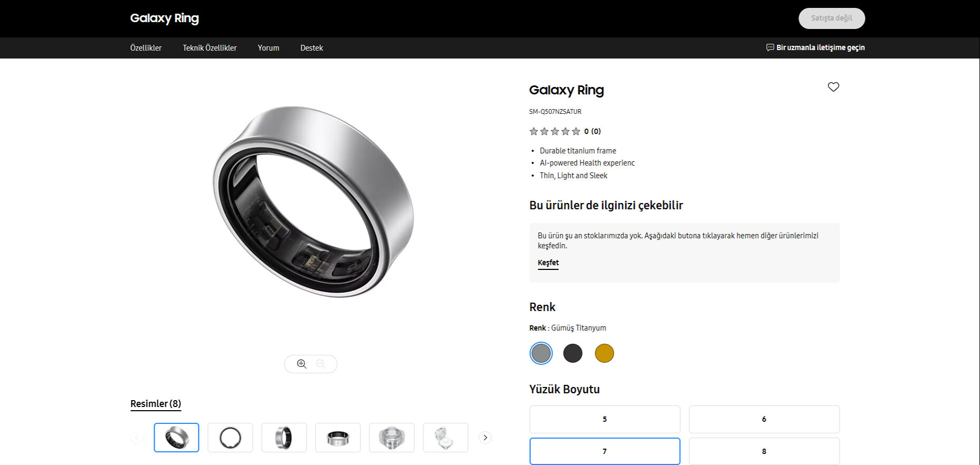Click the first star in the rating row

click(x=532, y=131)
